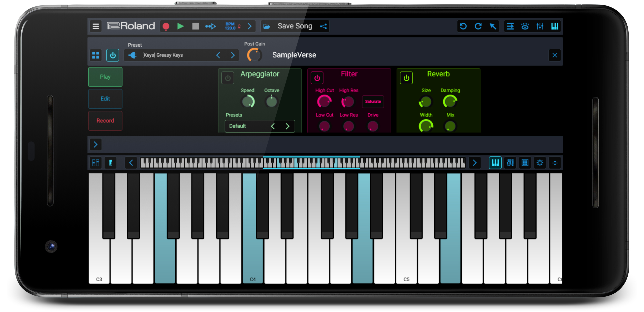
Task: Click the Edit button
Action: pyautogui.click(x=105, y=99)
